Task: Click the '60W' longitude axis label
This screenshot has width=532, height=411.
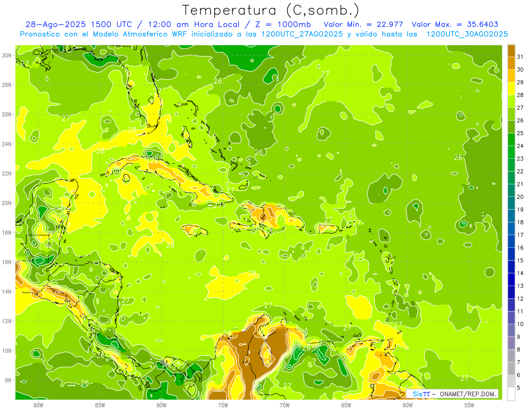Action: pyautogui.click(x=408, y=405)
